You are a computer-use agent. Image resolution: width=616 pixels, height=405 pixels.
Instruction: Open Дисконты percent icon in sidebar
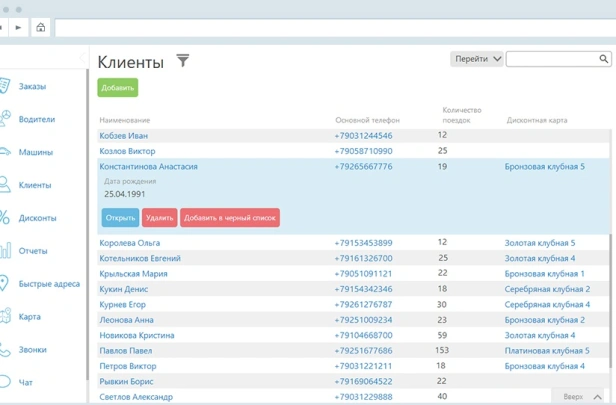(x=5, y=218)
